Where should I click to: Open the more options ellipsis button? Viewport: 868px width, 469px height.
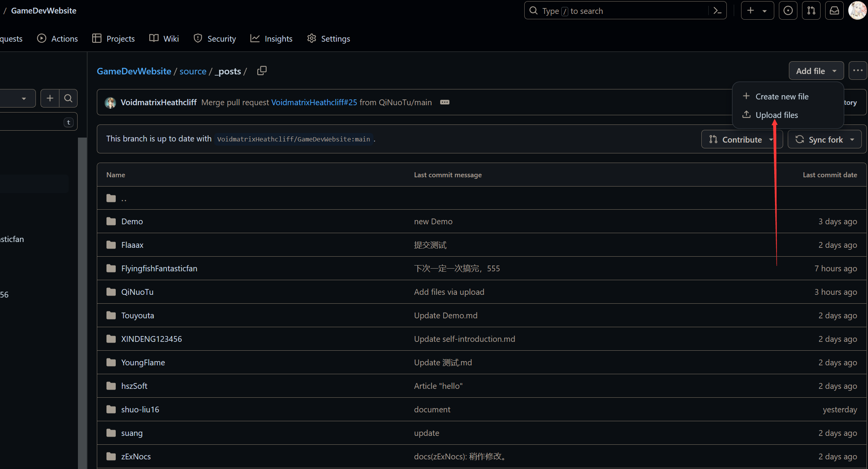(x=858, y=71)
